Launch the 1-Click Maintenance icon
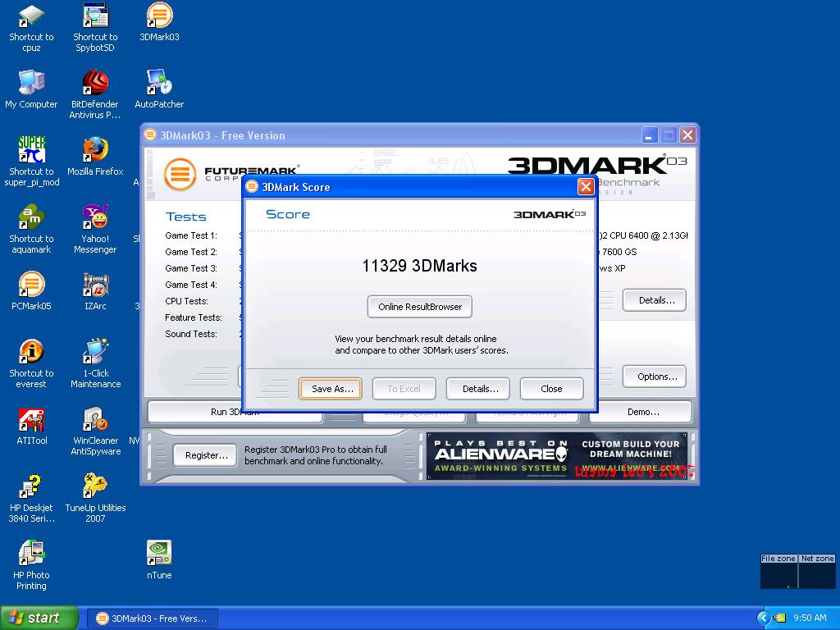Screen dimensions: 840x630 tap(95, 363)
